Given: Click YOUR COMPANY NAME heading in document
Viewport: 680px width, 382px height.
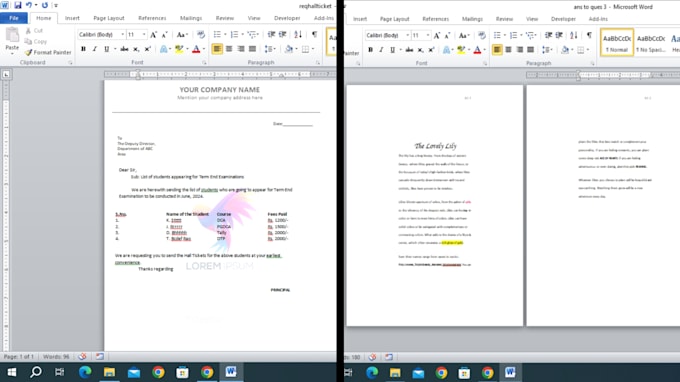Looking at the screenshot, I should pos(219,89).
